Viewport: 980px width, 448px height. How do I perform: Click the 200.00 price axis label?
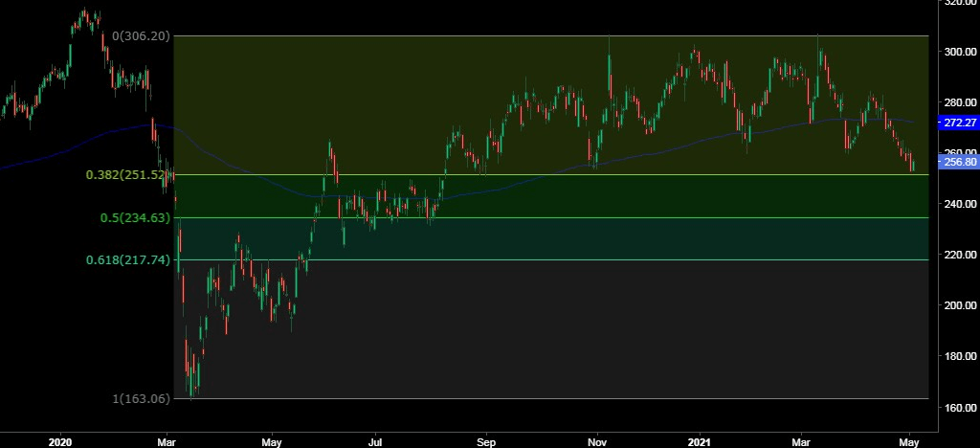tap(961, 305)
